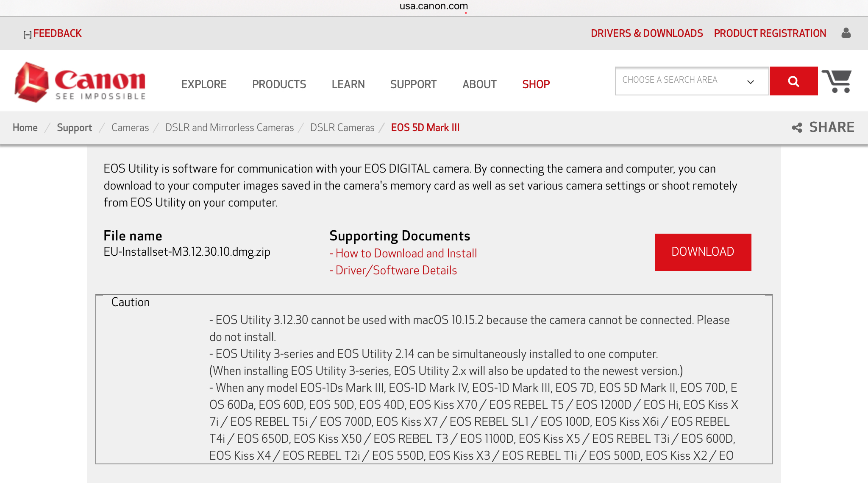The height and width of the screenshot is (483, 868).
Task: Click the usa.canon.com address bar
Action: (434, 6)
